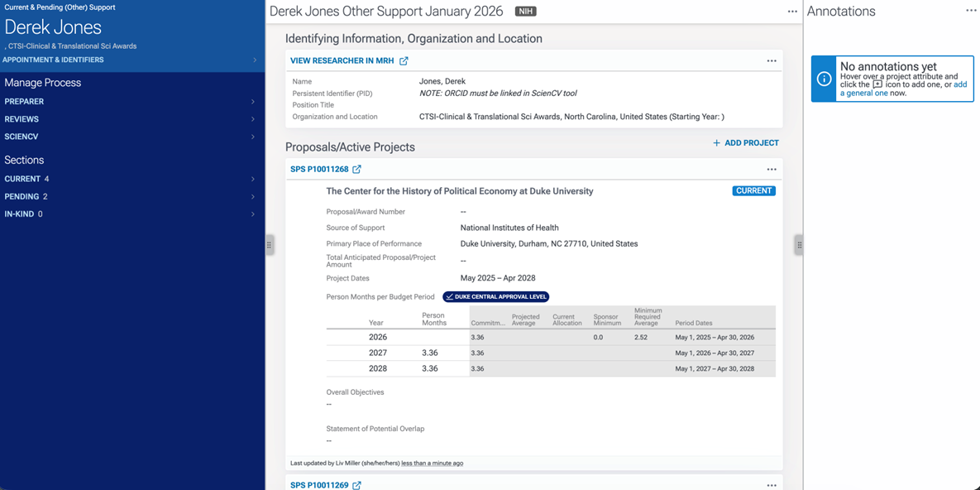Click the Duke Central Approval Level badge
Screen dimensions: 980x490
[x=495, y=296]
